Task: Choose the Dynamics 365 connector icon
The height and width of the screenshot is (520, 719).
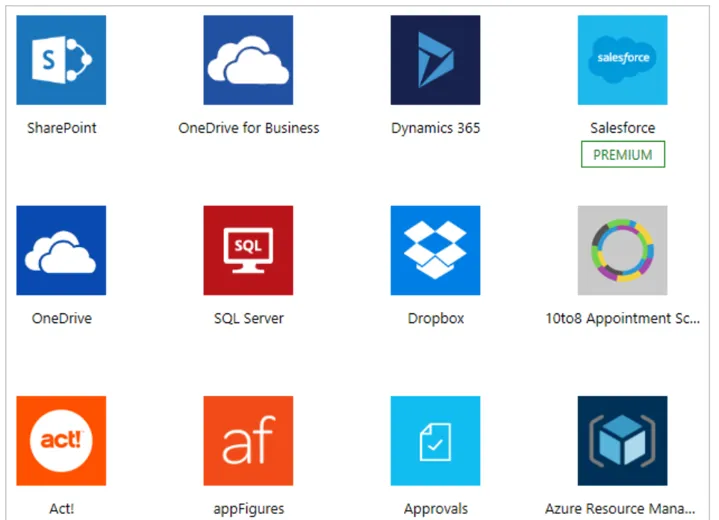Action: [435, 60]
